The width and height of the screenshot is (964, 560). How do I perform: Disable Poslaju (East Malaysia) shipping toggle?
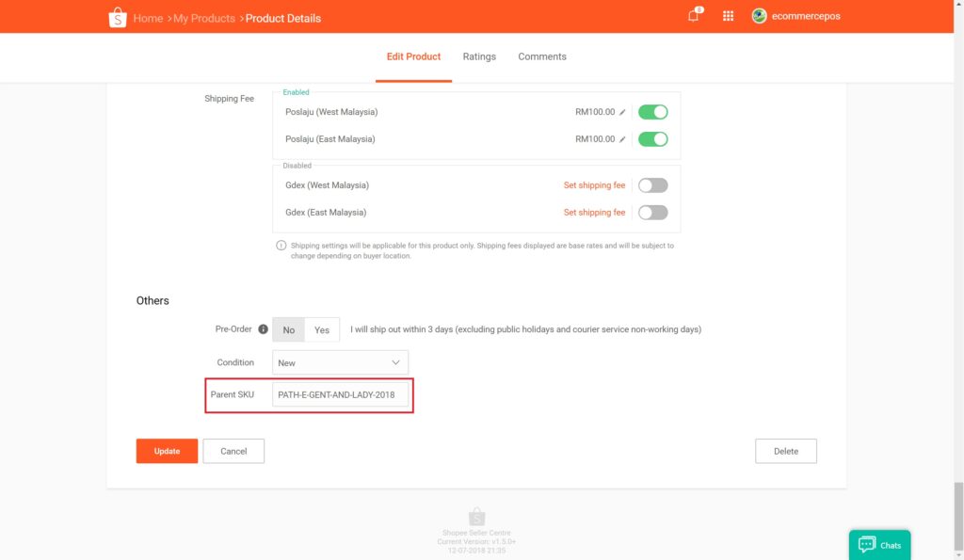tap(652, 139)
